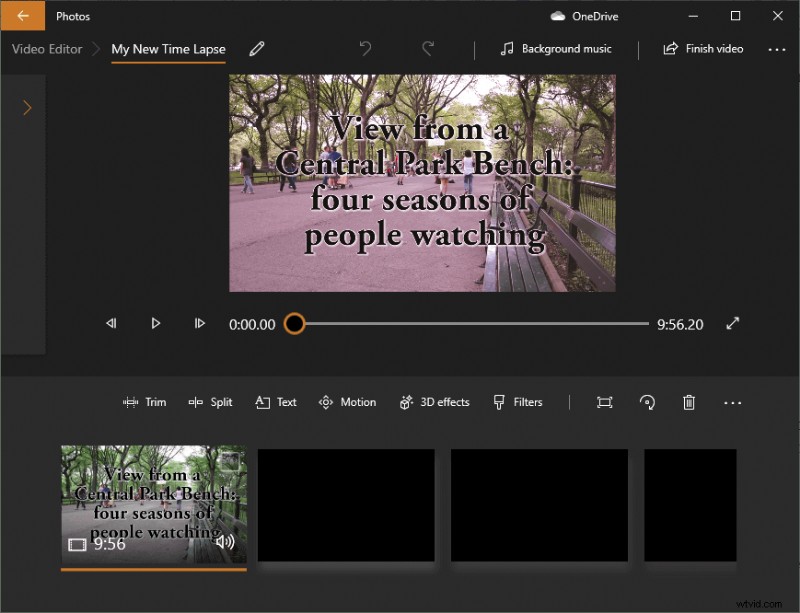Open Background music options
Viewport: 800px width, 613px height.
(556, 48)
